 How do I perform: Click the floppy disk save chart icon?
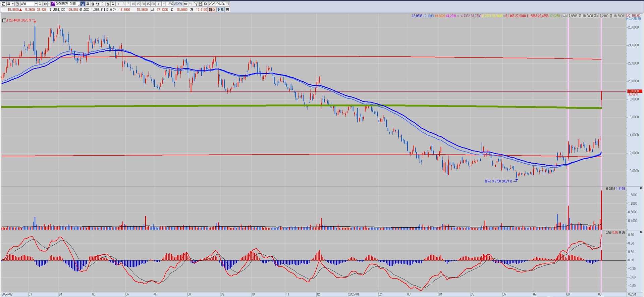coord(200,4)
